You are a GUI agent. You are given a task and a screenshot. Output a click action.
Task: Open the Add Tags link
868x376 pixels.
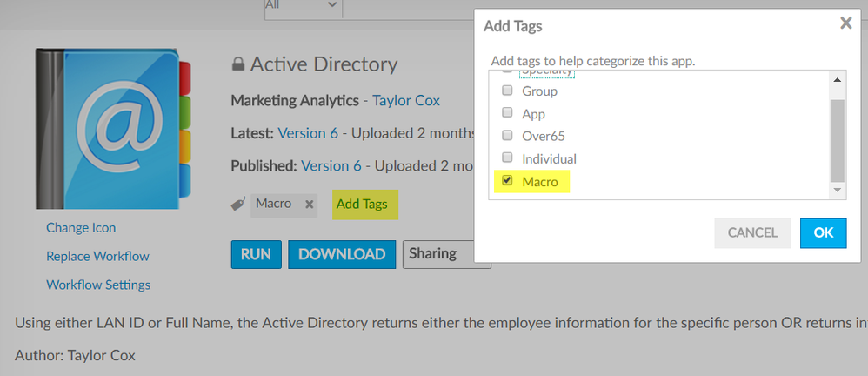tap(362, 205)
